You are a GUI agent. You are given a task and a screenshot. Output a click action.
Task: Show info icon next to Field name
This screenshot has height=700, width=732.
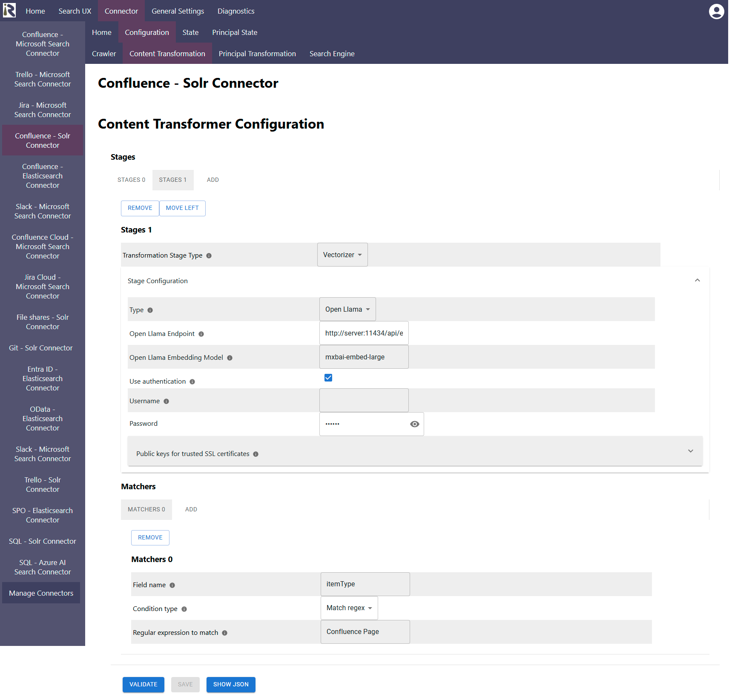[172, 585]
